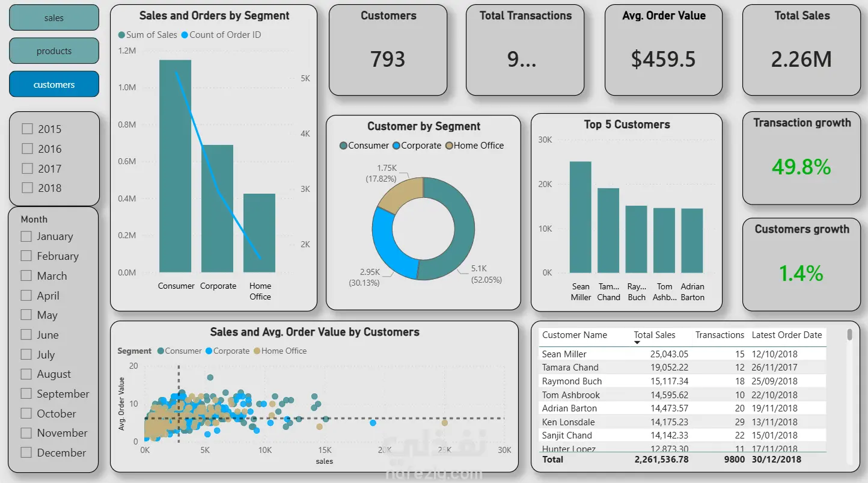Screen dimensions: 868x483
Task: Enable the February checkbox
Action: (26, 256)
